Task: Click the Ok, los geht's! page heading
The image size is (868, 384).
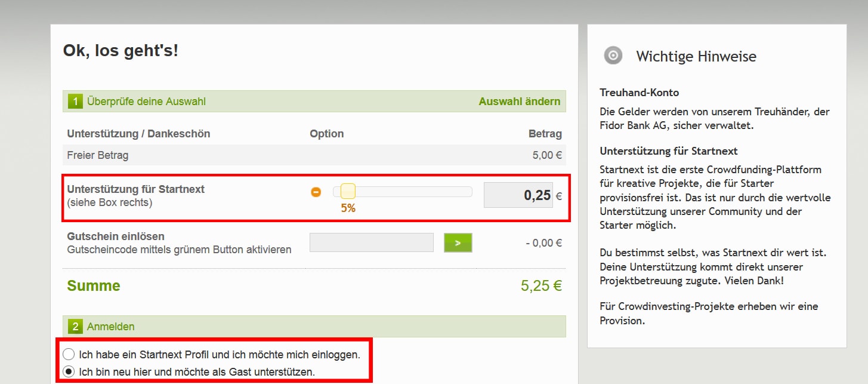Action: [121, 51]
